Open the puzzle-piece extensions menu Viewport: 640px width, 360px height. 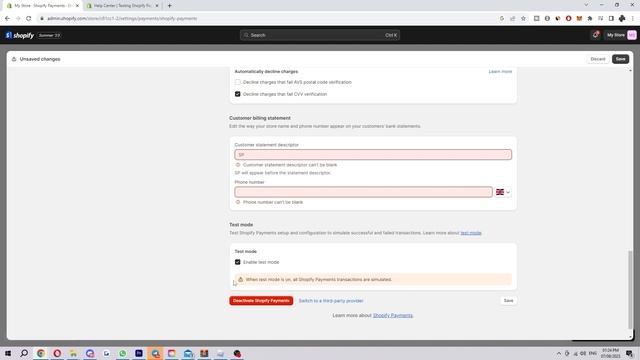tap(589, 18)
